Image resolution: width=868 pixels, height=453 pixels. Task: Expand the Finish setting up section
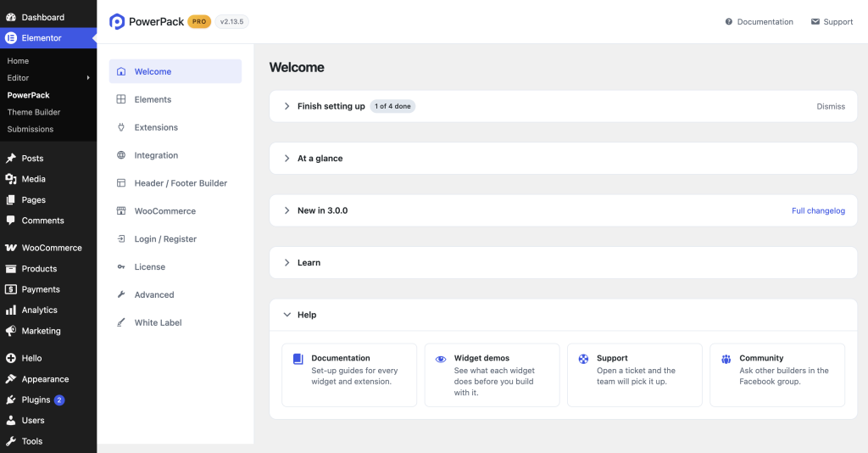pyautogui.click(x=287, y=106)
